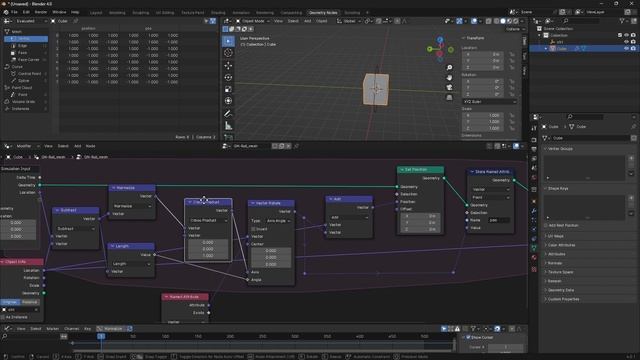
Task: Open the Render menu
Action: pos(40,12)
